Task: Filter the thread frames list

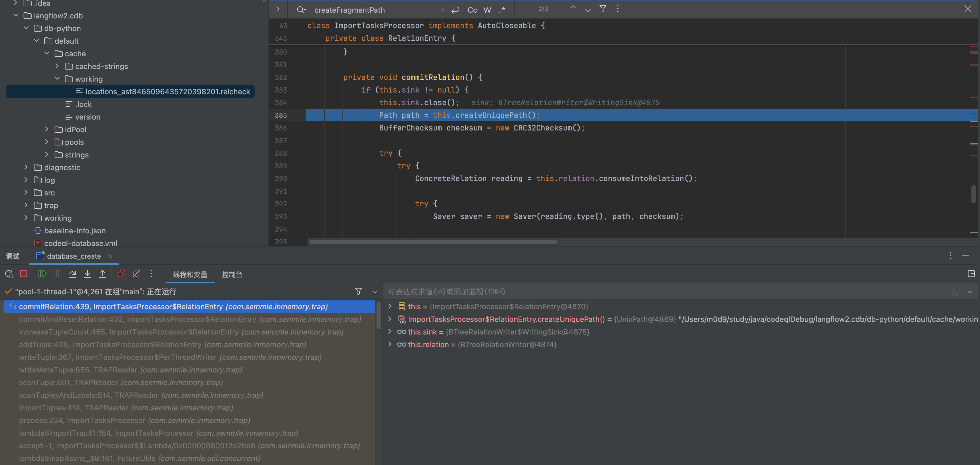Action: 358,291
